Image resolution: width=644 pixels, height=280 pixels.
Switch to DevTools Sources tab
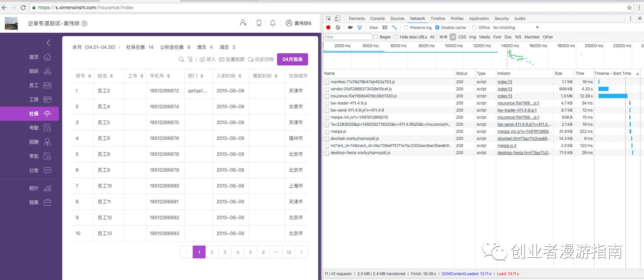tap(397, 19)
